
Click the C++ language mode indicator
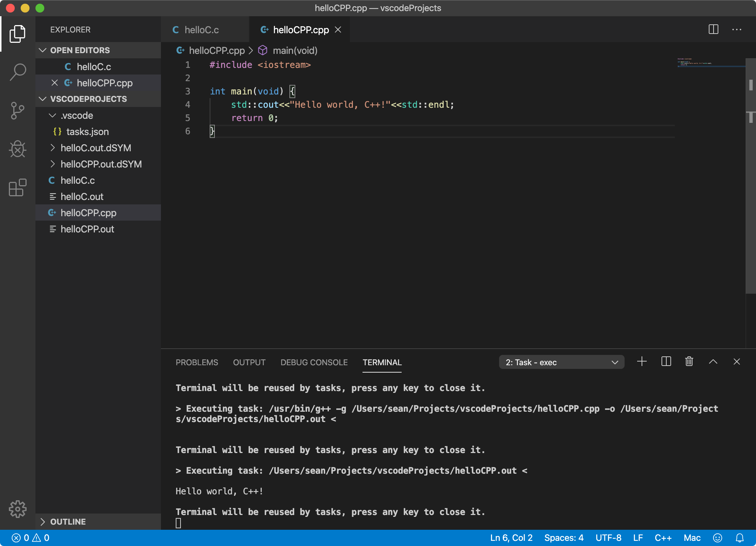pyautogui.click(x=663, y=538)
